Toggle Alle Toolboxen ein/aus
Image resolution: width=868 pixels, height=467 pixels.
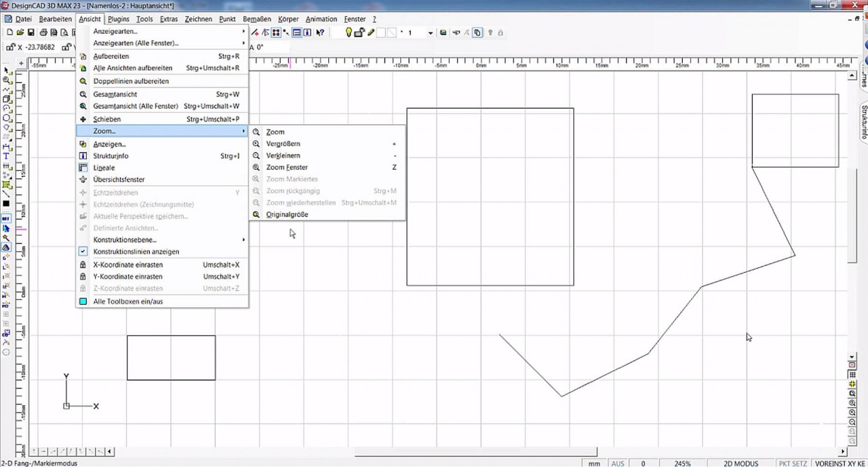tap(129, 301)
